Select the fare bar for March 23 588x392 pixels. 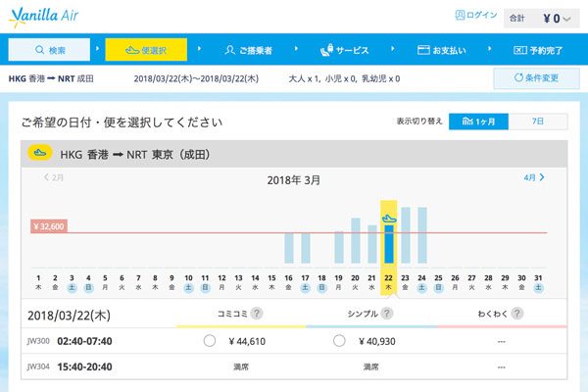click(x=406, y=235)
